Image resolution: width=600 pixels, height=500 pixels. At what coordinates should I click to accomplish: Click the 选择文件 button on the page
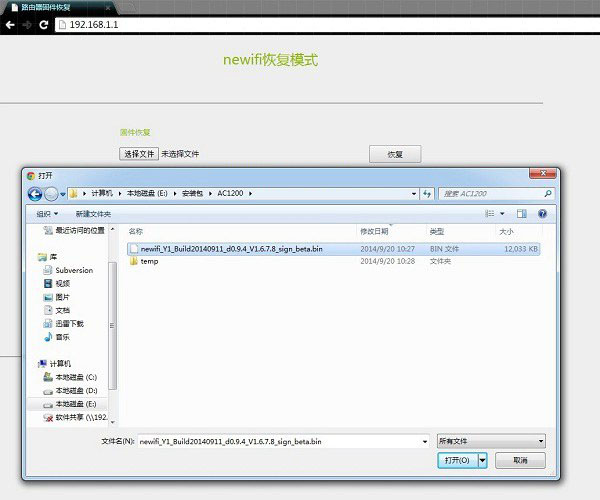coord(139,154)
